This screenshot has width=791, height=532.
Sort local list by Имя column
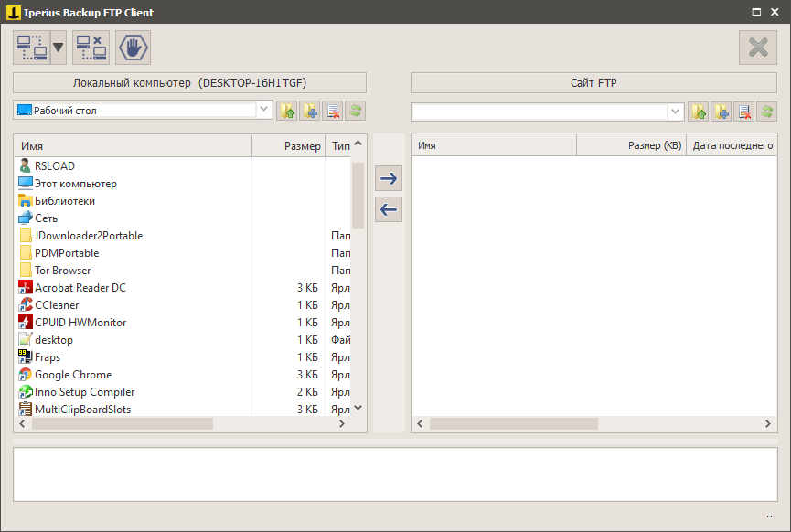(x=134, y=146)
